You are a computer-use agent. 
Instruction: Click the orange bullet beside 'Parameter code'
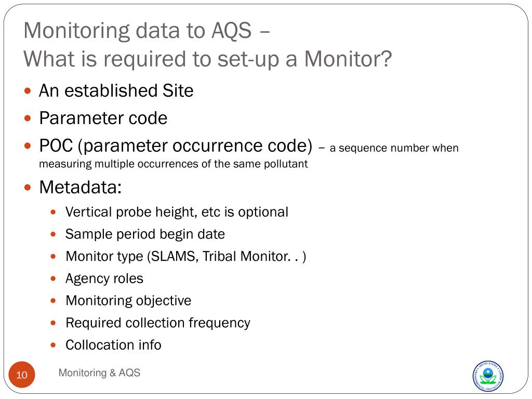[28, 118]
